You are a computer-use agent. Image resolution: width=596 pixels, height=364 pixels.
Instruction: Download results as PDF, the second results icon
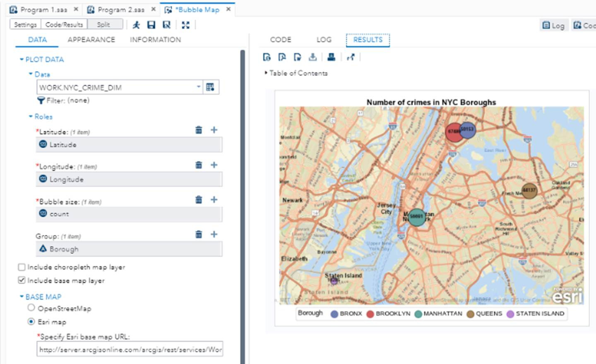point(282,57)
